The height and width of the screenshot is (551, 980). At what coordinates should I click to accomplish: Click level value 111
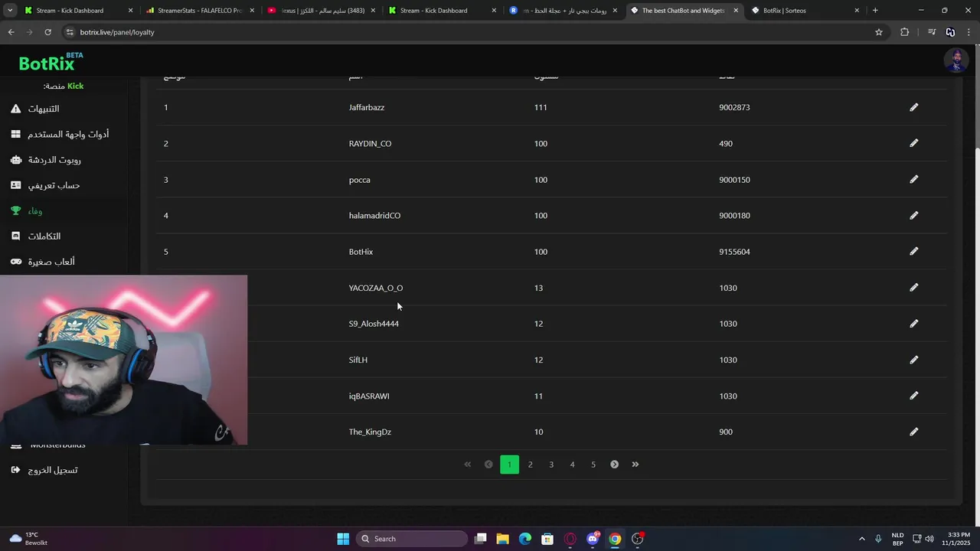pyautogui.click(x=541, y=107)
